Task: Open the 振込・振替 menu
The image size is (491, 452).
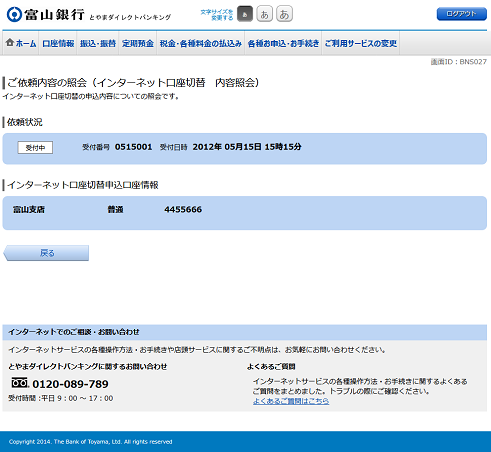Action: [x=98, y=43]
